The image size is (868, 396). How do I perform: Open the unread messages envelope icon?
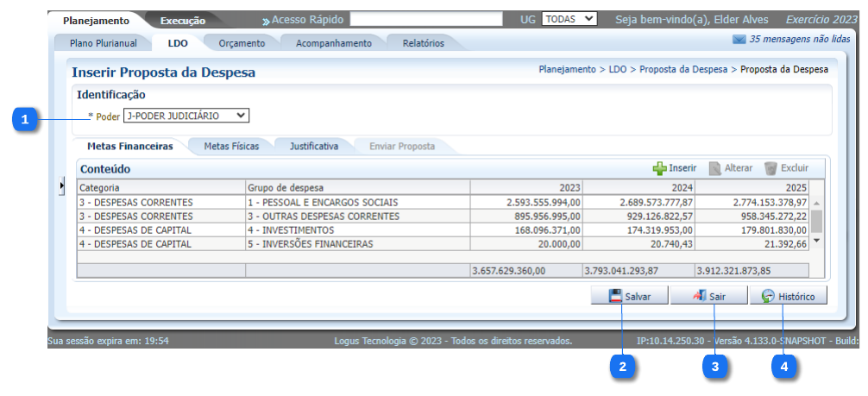tap(739, 40)
